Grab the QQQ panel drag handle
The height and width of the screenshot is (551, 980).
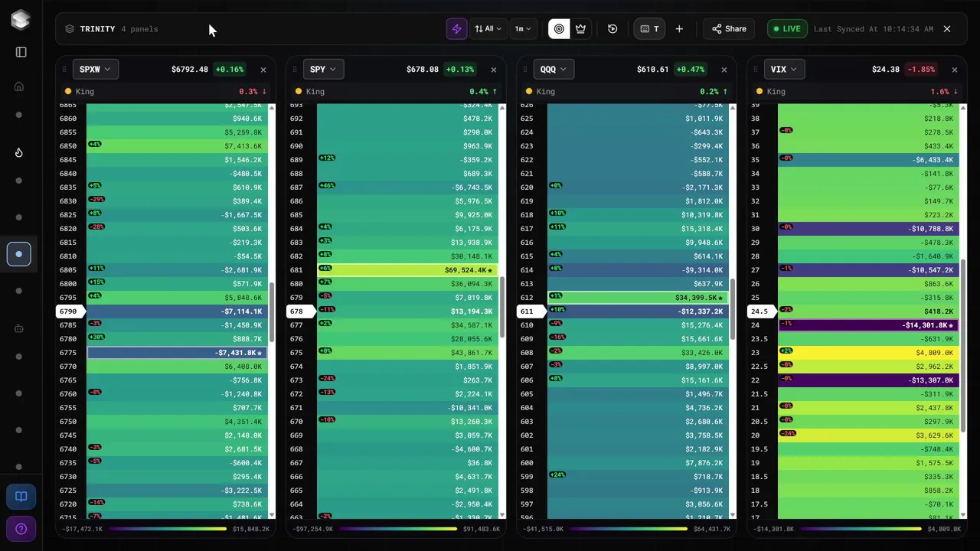(526, 70)
